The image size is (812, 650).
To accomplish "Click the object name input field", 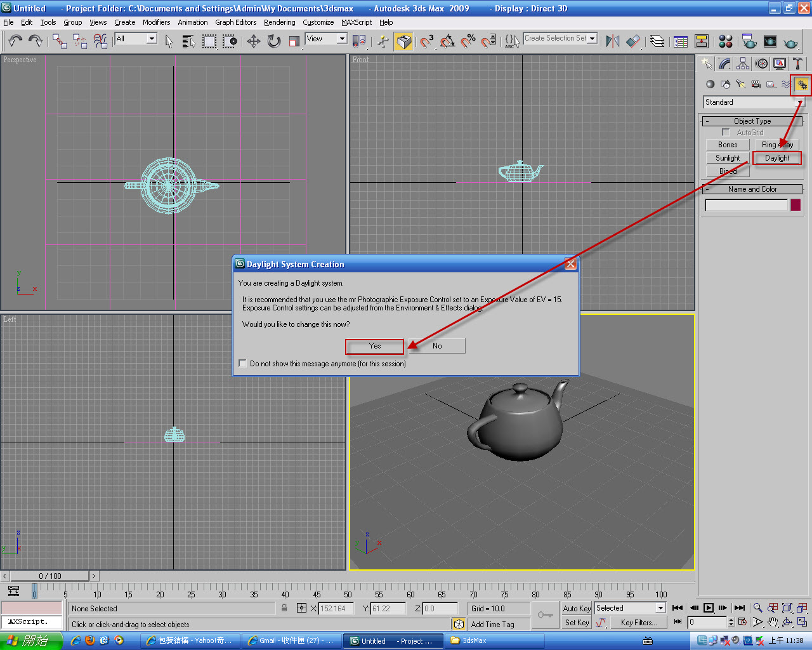I will click(x=746, y=205).
